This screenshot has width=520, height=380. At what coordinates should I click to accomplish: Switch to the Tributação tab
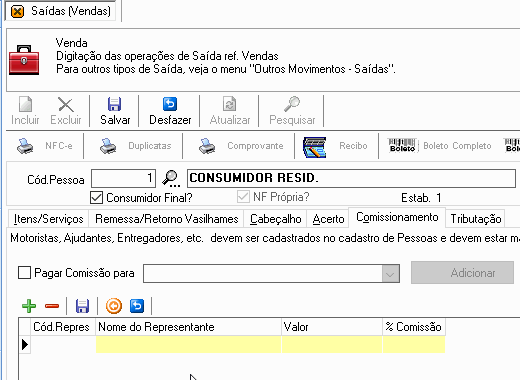[x=476, y=219]
